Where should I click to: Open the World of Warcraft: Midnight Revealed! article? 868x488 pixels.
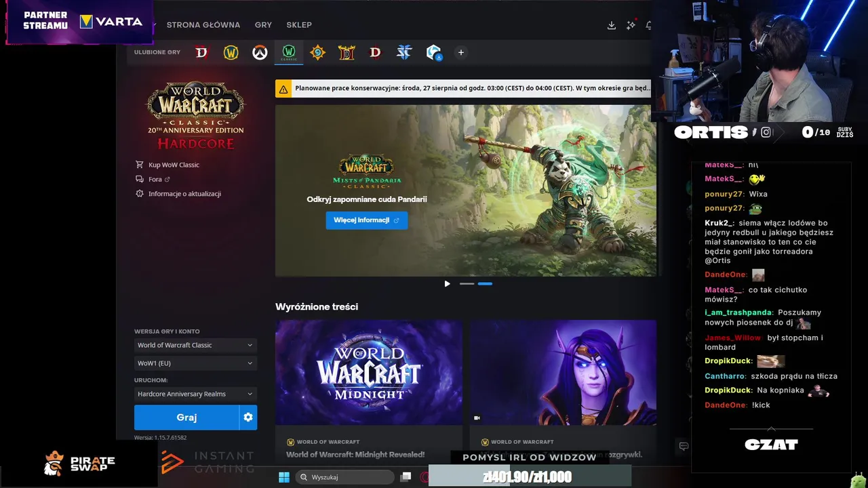(355, 455)
